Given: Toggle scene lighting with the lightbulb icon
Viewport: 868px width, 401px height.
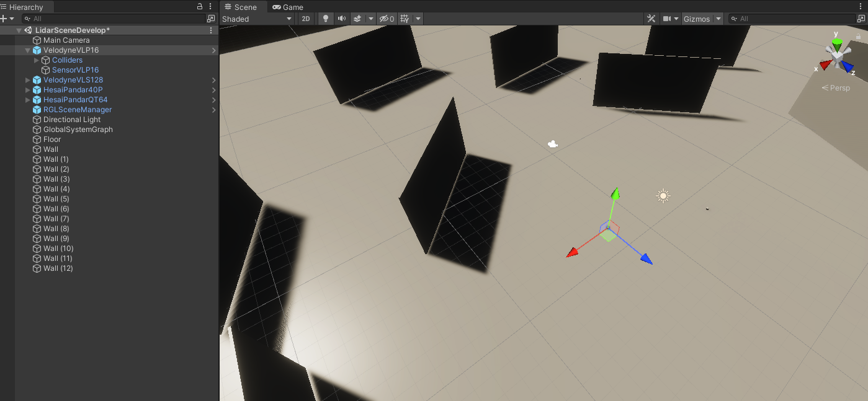Looking at the screenshot, I should point(325,19).
